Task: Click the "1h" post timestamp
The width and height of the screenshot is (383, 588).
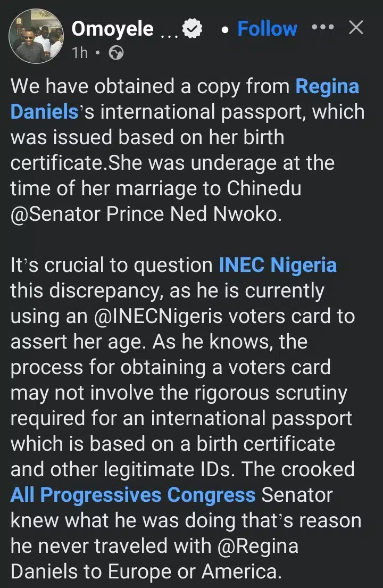Action: [80, 53]
